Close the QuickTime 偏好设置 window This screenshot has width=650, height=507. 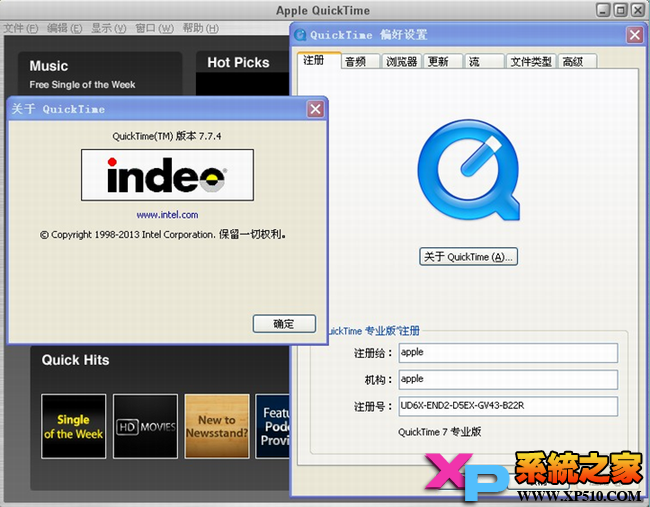635,35
